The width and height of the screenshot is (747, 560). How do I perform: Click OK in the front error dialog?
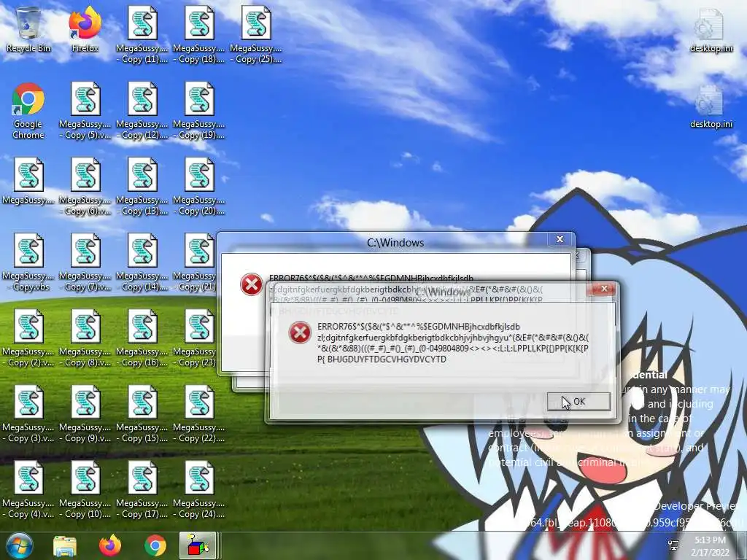[x=578, y=402]
